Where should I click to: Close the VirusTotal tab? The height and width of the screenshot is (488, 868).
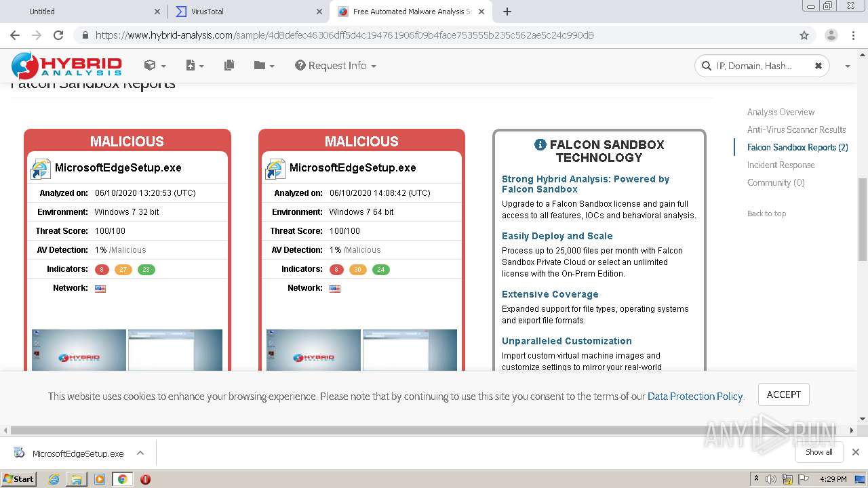[319, 12]
